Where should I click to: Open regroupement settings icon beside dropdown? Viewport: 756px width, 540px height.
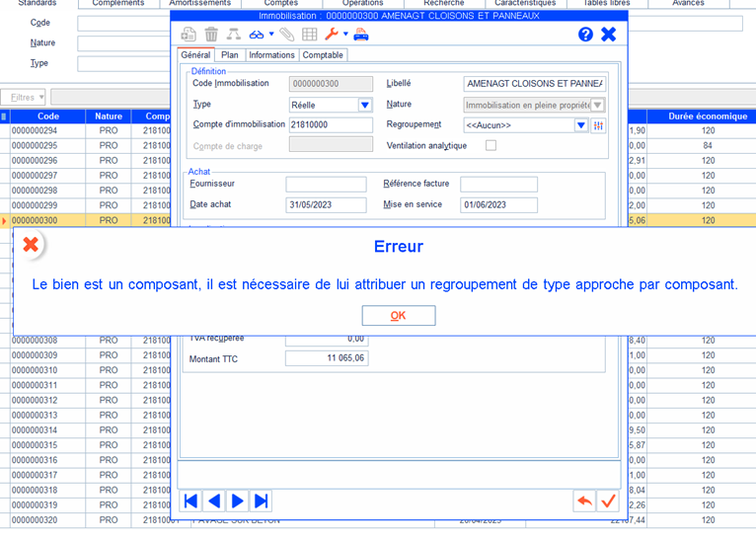(598, 125)
